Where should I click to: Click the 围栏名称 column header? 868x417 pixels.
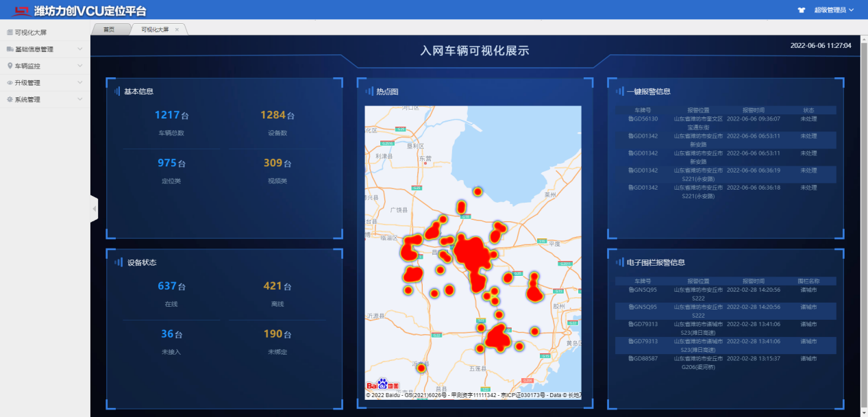click(808, 281)
